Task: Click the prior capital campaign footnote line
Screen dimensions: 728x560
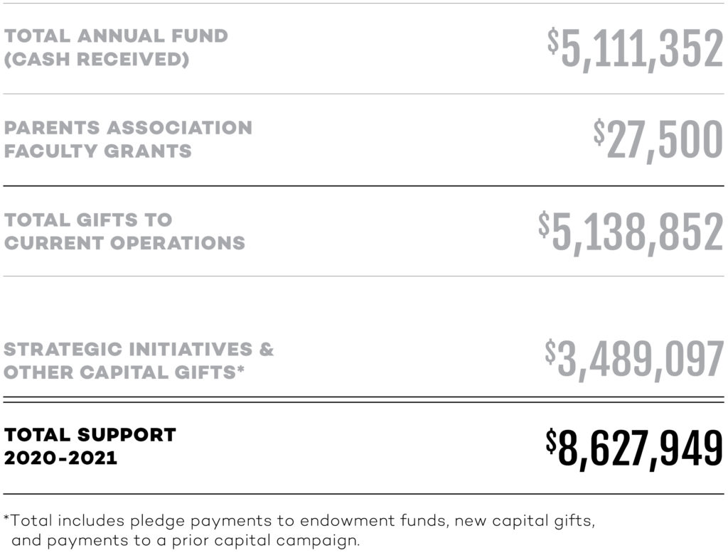Action: (186, 542)
